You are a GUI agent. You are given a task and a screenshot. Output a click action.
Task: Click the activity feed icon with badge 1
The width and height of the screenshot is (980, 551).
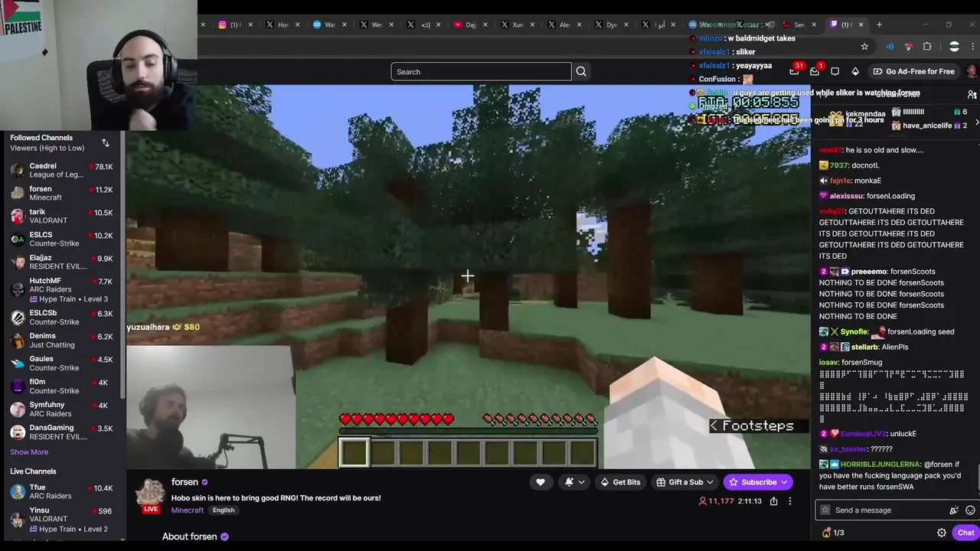[815, 71]
